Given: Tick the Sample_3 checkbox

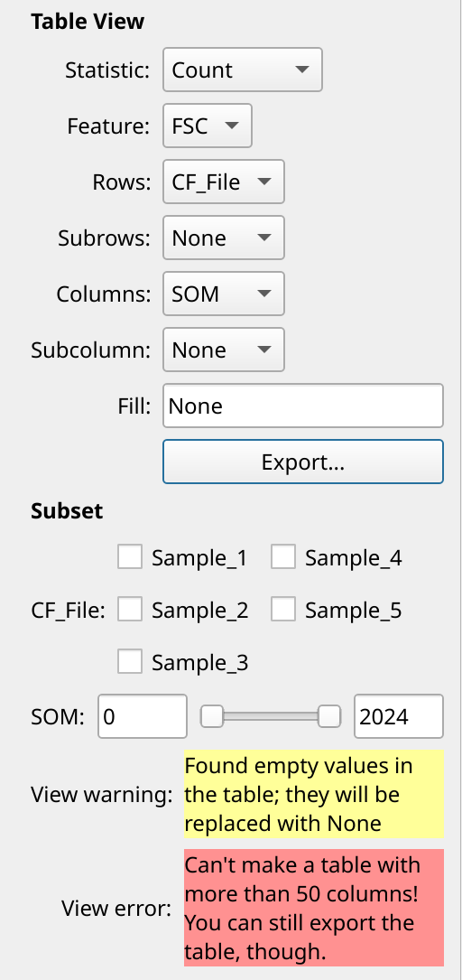Looking at the screenshot, I should tap(130, 661).
